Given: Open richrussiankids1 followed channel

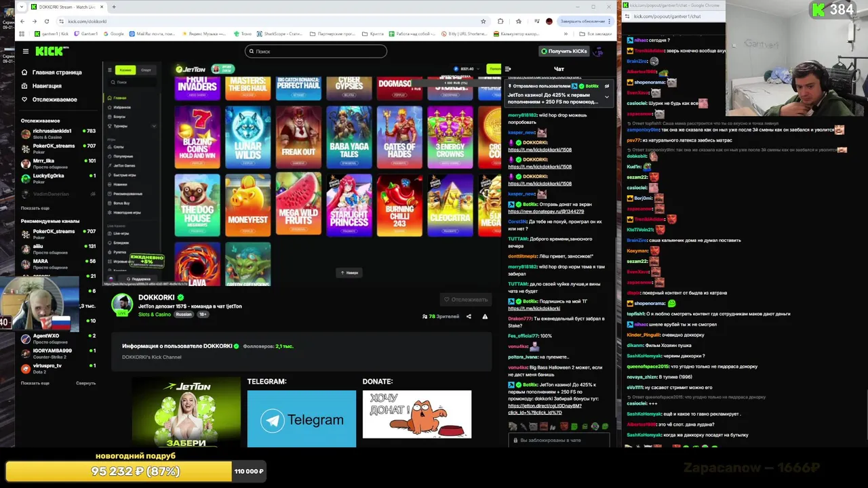Looking at the screenshot, I should 58,134.
